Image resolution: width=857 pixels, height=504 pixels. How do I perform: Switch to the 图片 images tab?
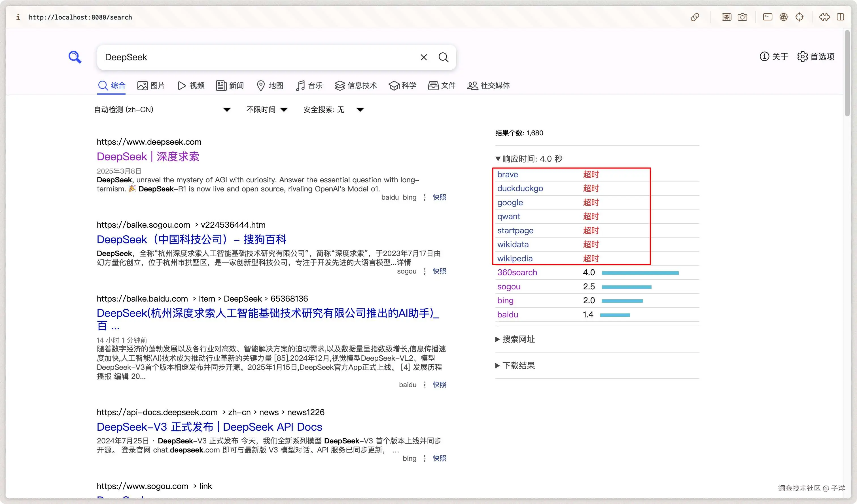pos(151,86)
